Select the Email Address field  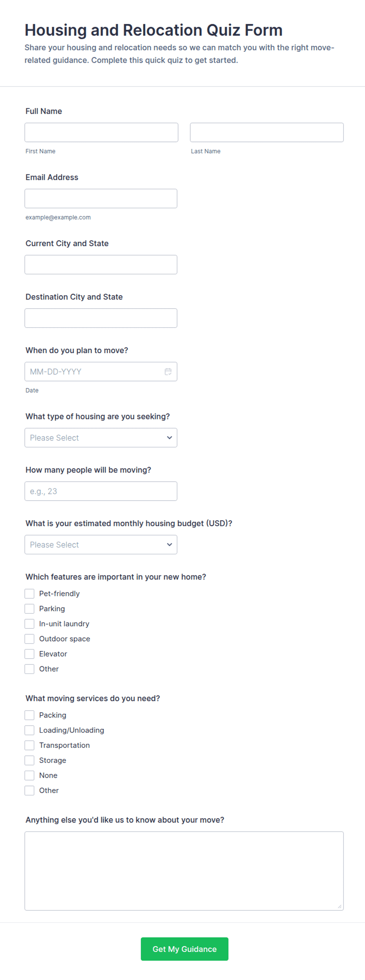101,198
